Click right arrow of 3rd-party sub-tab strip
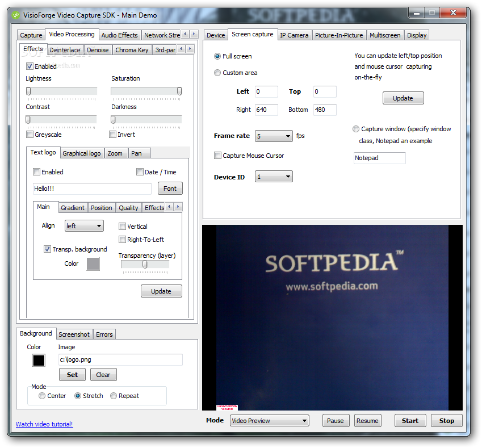Viewport: 482px width, 448px height. click(190, 49)
